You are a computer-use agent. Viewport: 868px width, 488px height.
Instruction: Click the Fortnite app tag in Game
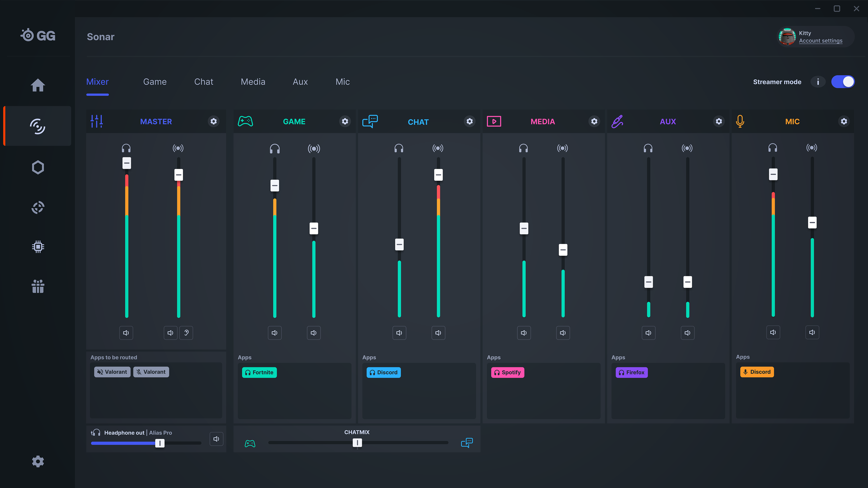[259, 373]
